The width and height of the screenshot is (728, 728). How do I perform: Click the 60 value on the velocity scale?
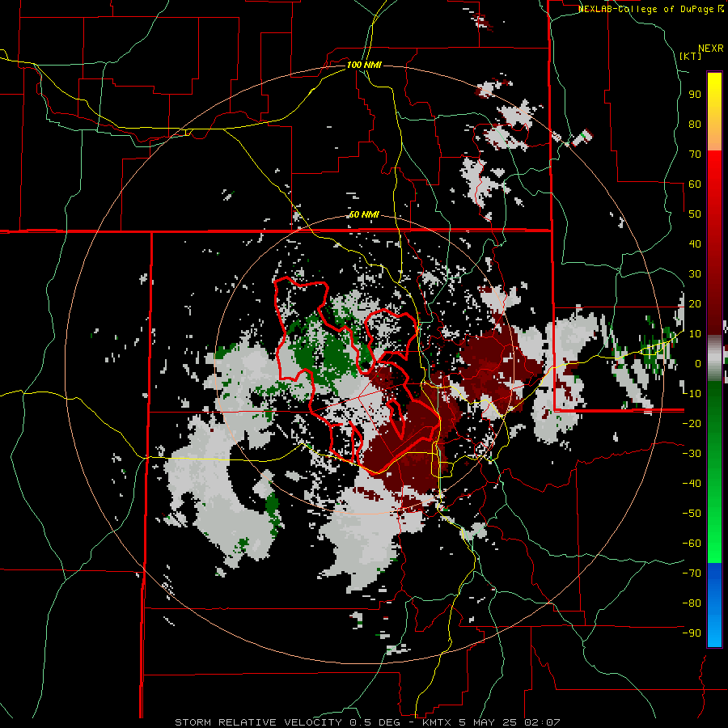point(695,184)
